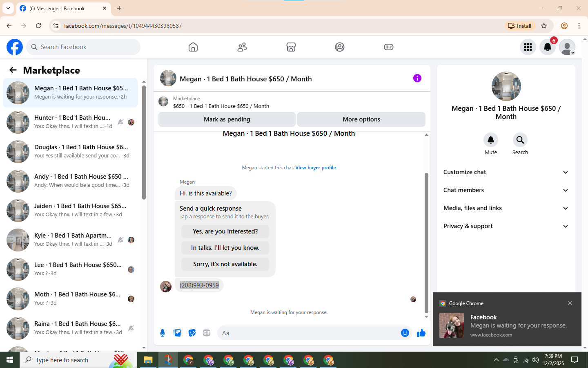Open the Kyle 1 Bed 1 Bath Apartment chat

click(x=70, y=240)
